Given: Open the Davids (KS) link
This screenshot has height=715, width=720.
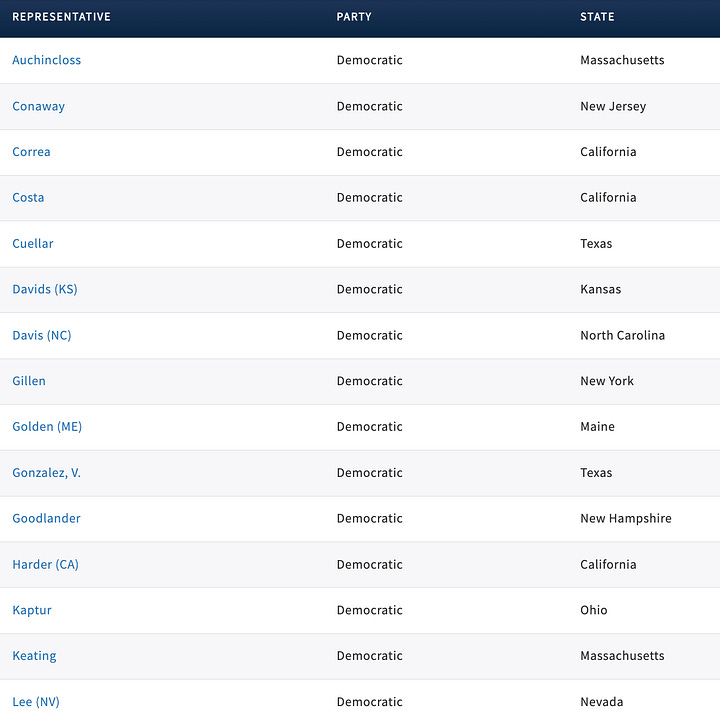Looking at the screenshot, I should click(x=45, y=289).
